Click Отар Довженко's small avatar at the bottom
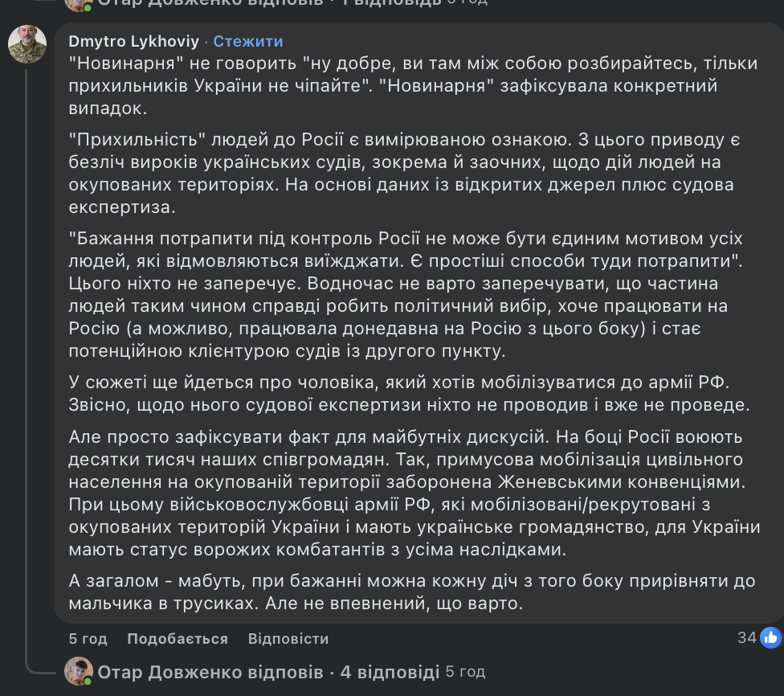 (x=79, y=671)
